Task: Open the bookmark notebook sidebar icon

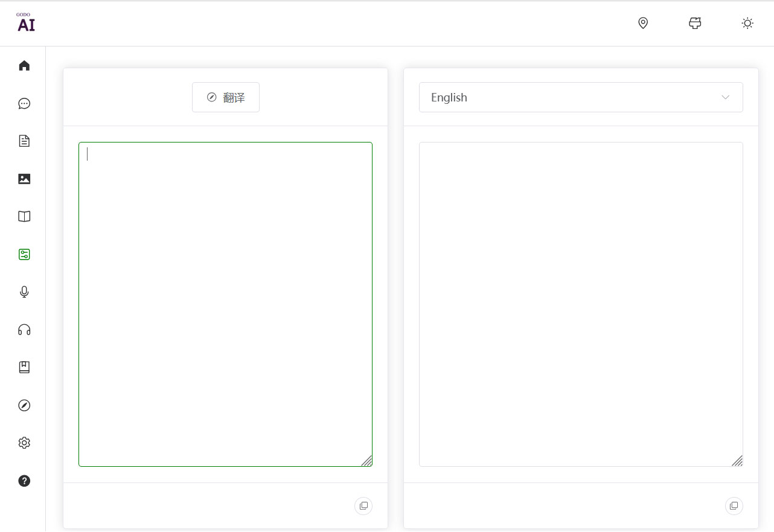Action: pyautogui.click(x=24, y=367)
